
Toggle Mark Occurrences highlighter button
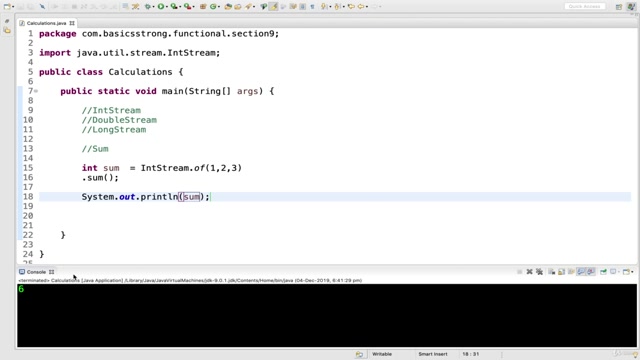pos(273,7)
